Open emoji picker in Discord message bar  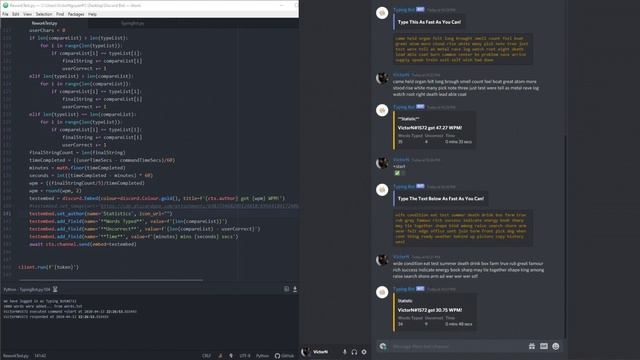pos(556,347)
